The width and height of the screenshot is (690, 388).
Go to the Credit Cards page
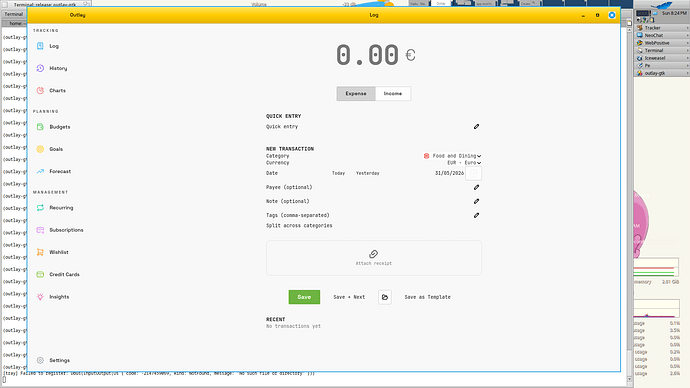64,275
